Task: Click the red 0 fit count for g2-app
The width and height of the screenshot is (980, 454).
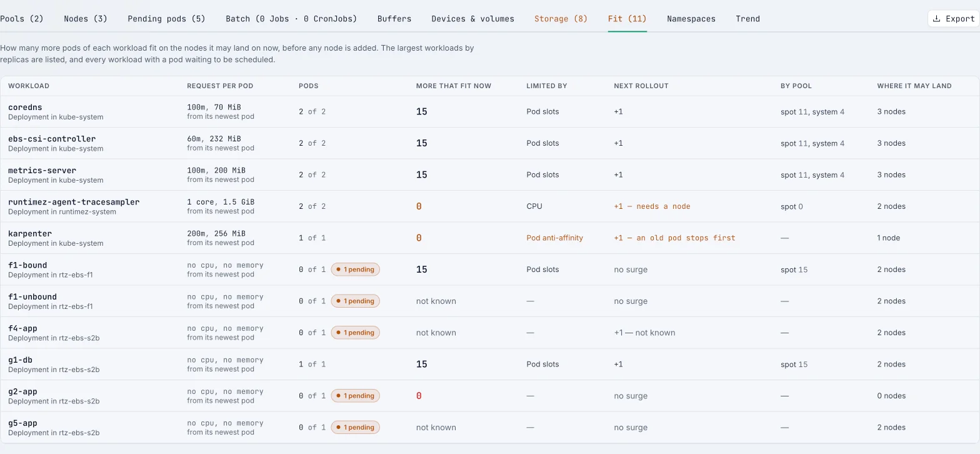Action: point(419,396)
